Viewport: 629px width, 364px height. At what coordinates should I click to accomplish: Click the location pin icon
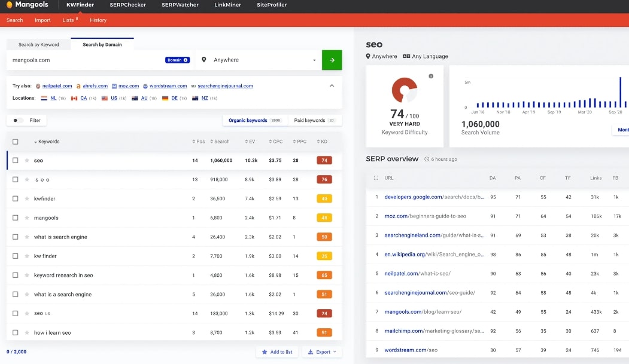tap(204, 60)
